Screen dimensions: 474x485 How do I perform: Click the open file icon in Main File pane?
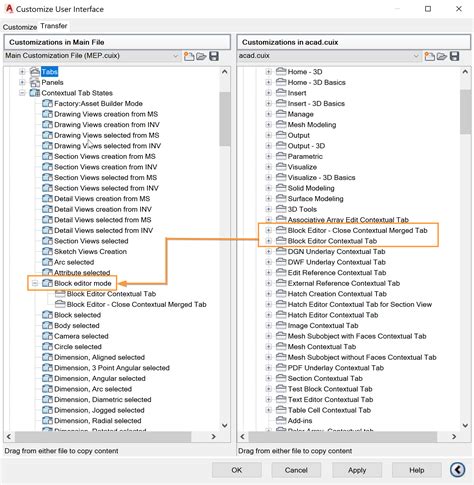click(x=201, y=56)
